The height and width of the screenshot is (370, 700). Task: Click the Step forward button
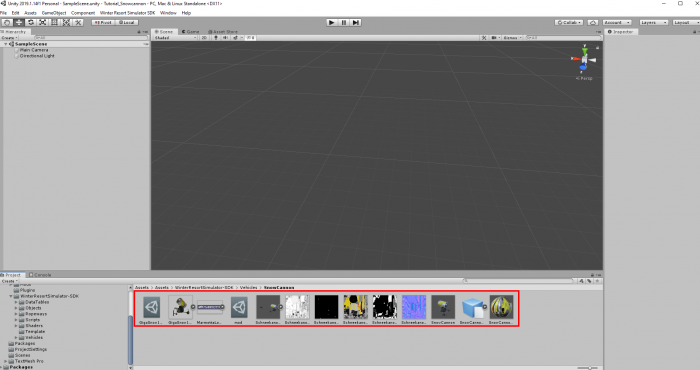[356, 22]
